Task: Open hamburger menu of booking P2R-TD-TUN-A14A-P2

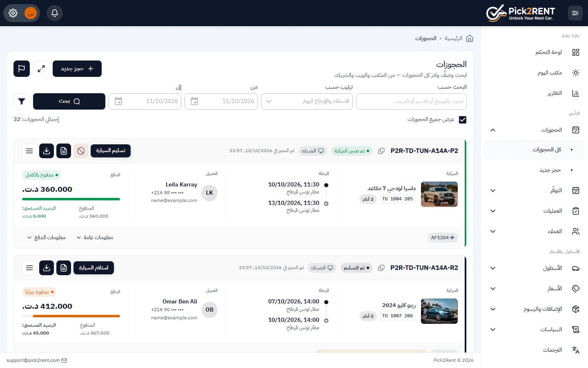Action: tap(29, 151)
